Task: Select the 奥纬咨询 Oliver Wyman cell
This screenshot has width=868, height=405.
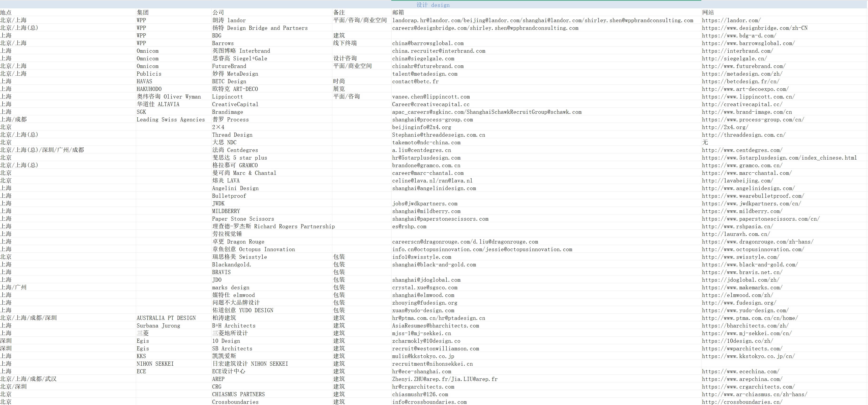Action: click(169, 97)
